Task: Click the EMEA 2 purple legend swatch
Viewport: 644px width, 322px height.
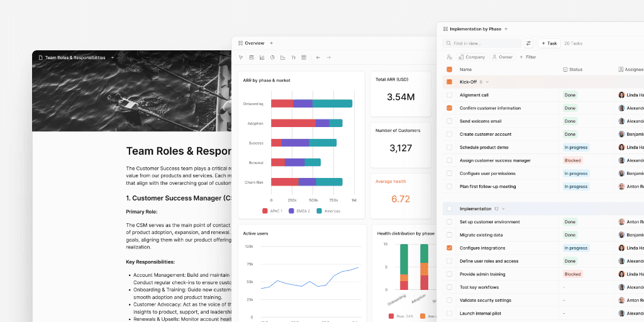Action: point(291,211)
